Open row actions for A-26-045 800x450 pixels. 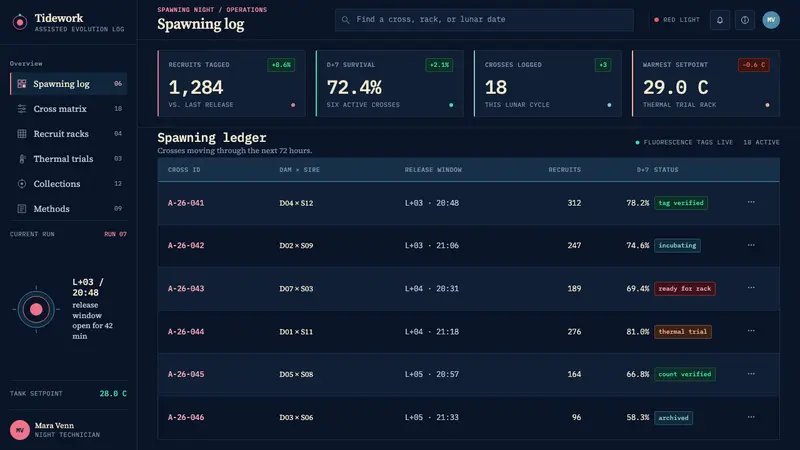(751, 374)
